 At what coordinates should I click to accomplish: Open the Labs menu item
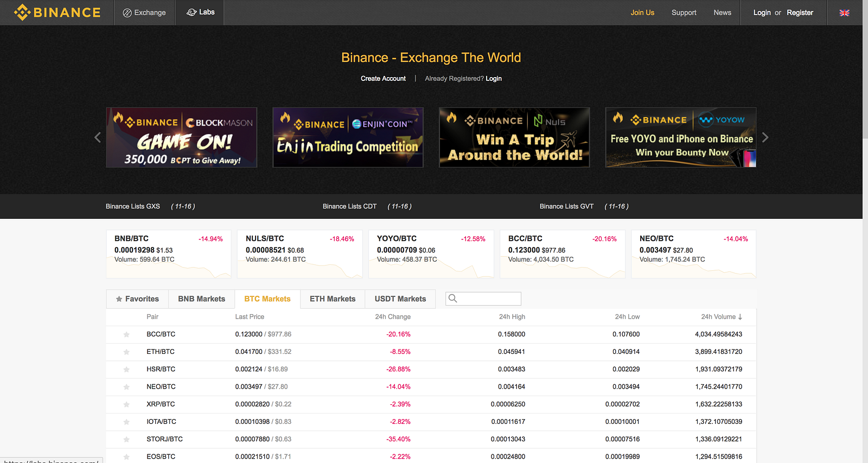click(201, 12)
